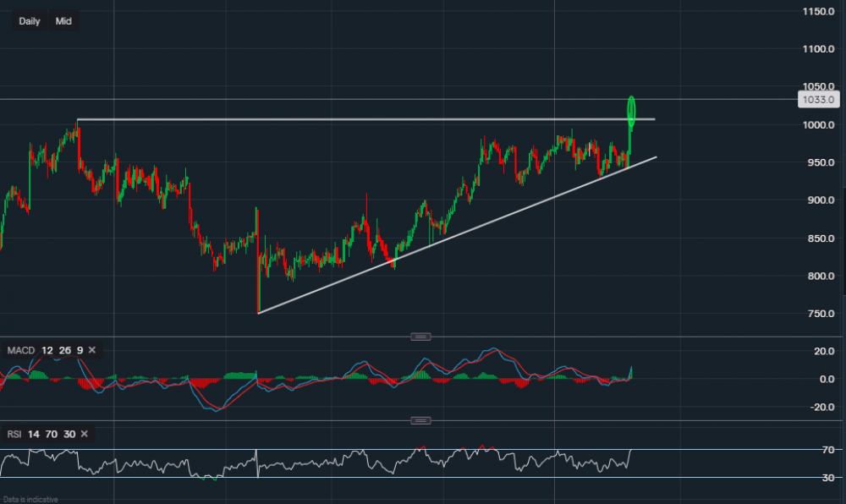Click the 'Data is indicative' notice
This screenshot has height=504, width=846.
(x=30, y=499)
